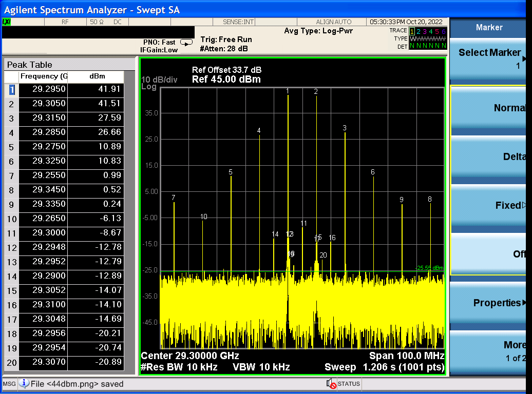
Task: Click marker 11 label on the trace
Action: coord(303,224)
